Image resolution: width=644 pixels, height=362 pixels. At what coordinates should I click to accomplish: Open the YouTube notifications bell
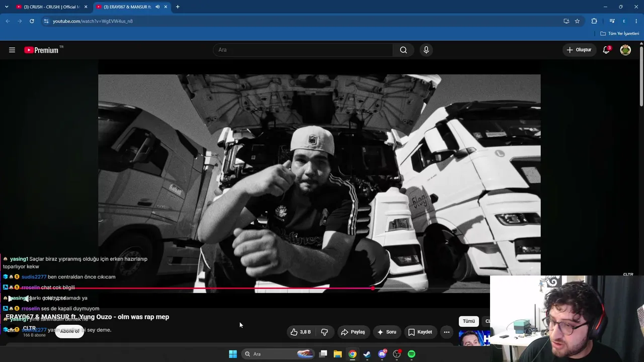click(606, 50)
